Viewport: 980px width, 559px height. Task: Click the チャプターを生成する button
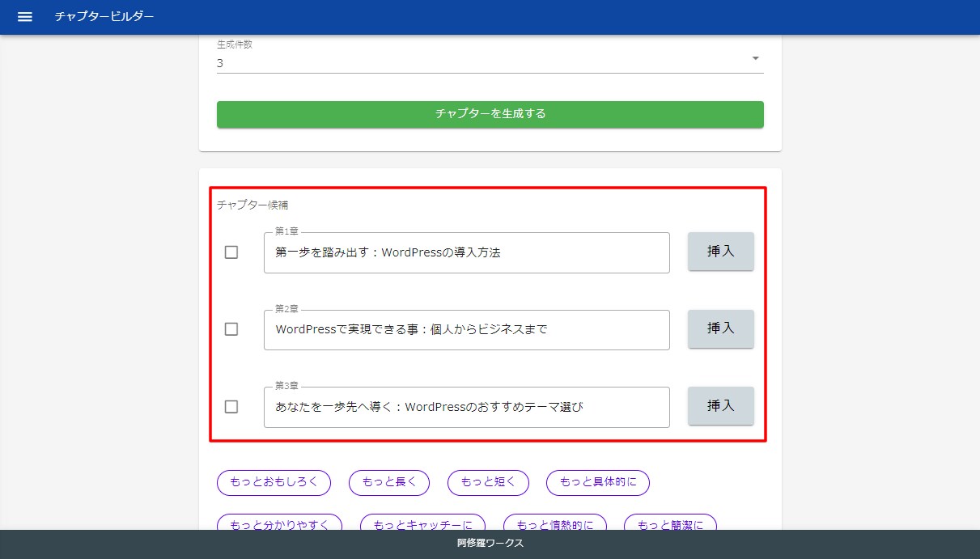(x=490, y=114)
